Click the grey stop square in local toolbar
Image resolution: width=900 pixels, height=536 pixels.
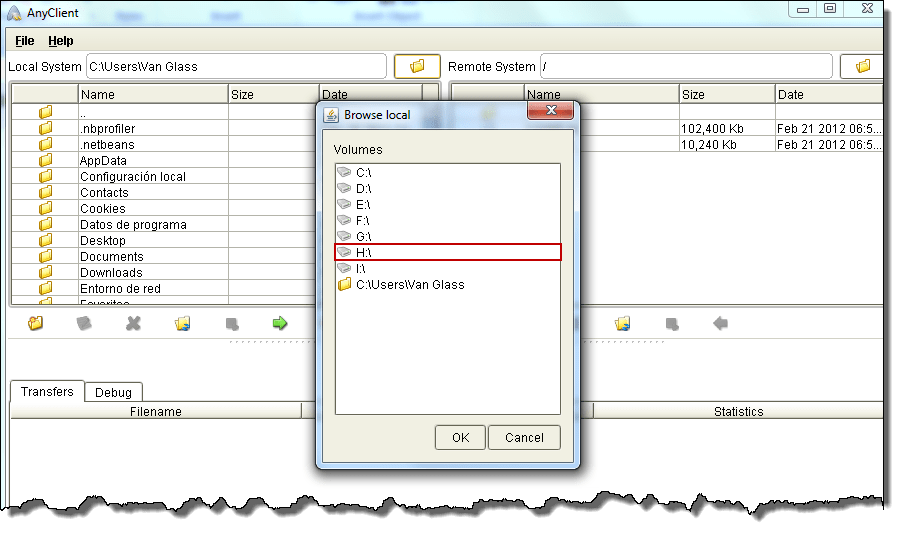pos(232,324)
